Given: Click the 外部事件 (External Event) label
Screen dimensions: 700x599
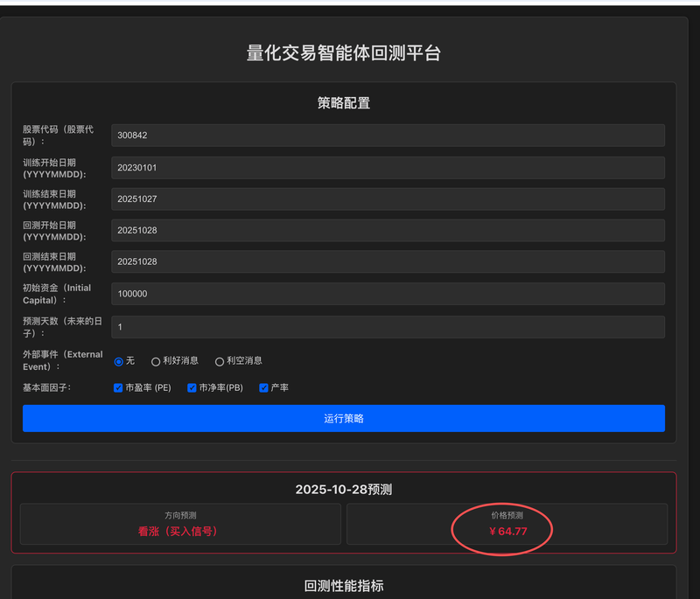Looking at the screenshot, I should point(63,360).
